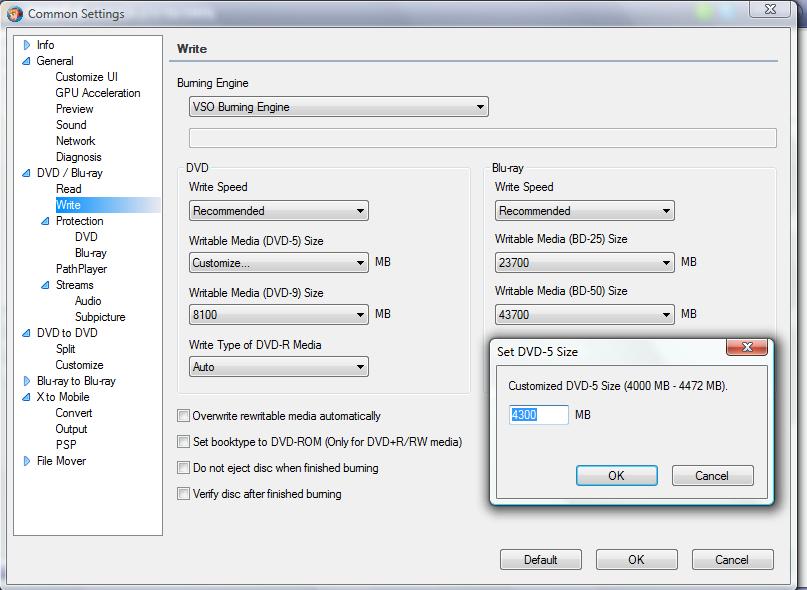Screen dimensions: 807x590
Task: Open Writable Media (BD-50) Size dropdown
Action: tap(585, 315)
